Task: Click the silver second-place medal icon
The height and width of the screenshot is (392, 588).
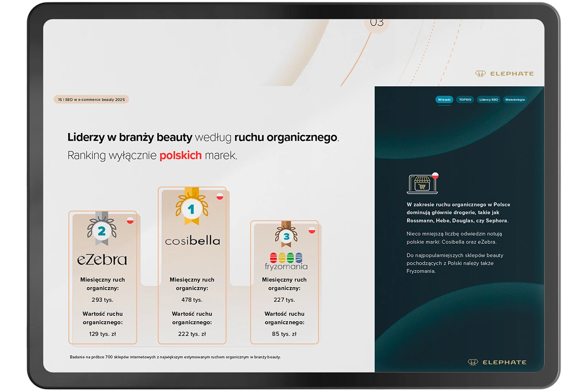Action: pos(102,229)
